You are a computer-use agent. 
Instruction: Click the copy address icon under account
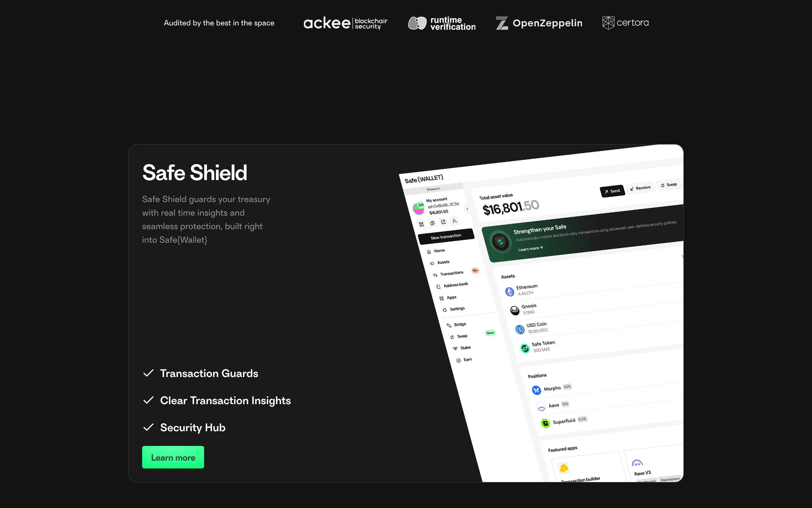[x=432, y=223]
